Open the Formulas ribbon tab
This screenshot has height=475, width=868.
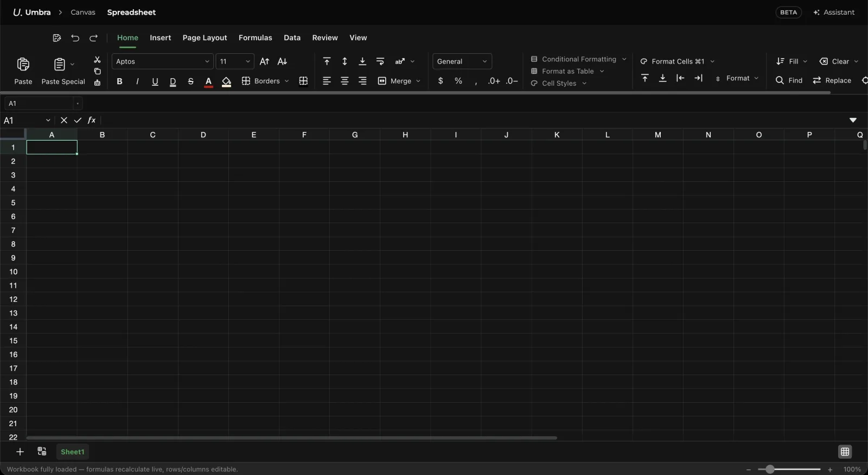(256, 37)
